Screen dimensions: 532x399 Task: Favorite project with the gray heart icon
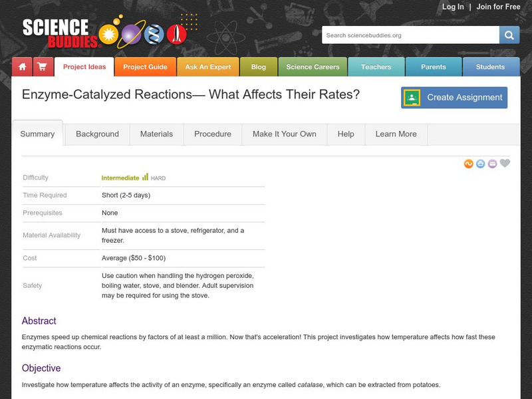click(x=505, y=164)
